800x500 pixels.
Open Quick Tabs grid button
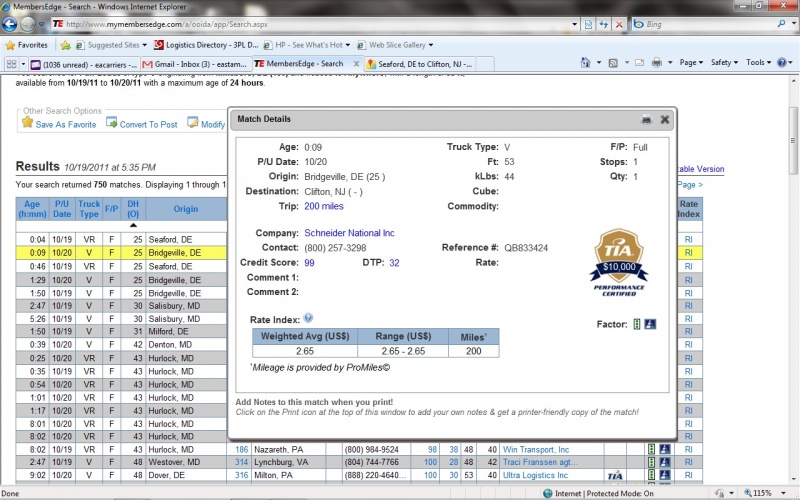click(11, 64)
